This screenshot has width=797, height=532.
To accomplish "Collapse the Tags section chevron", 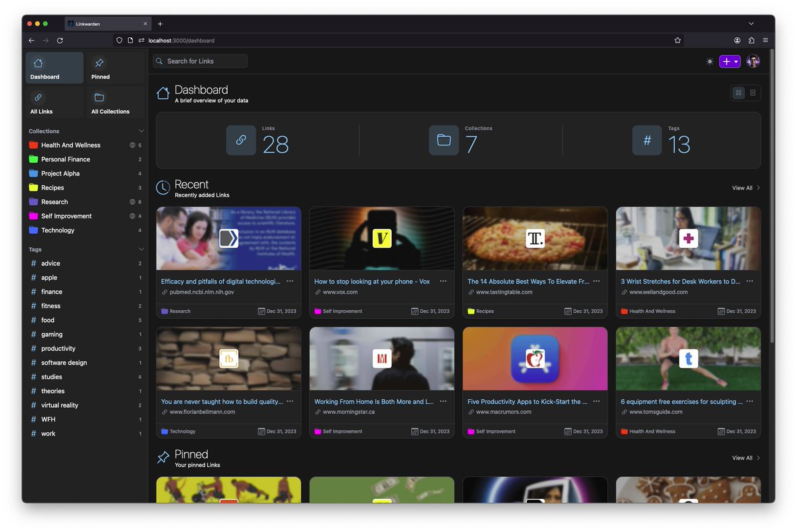I will pos(141,249).
